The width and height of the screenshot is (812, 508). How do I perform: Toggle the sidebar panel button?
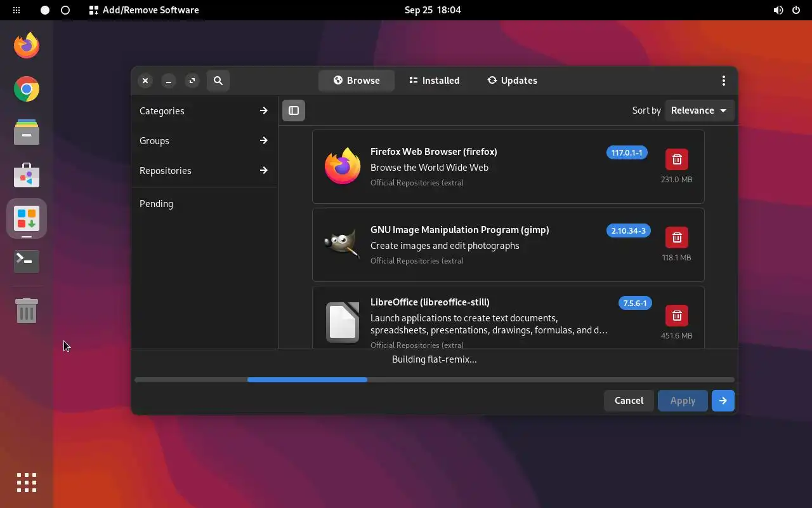click(294, 110)
